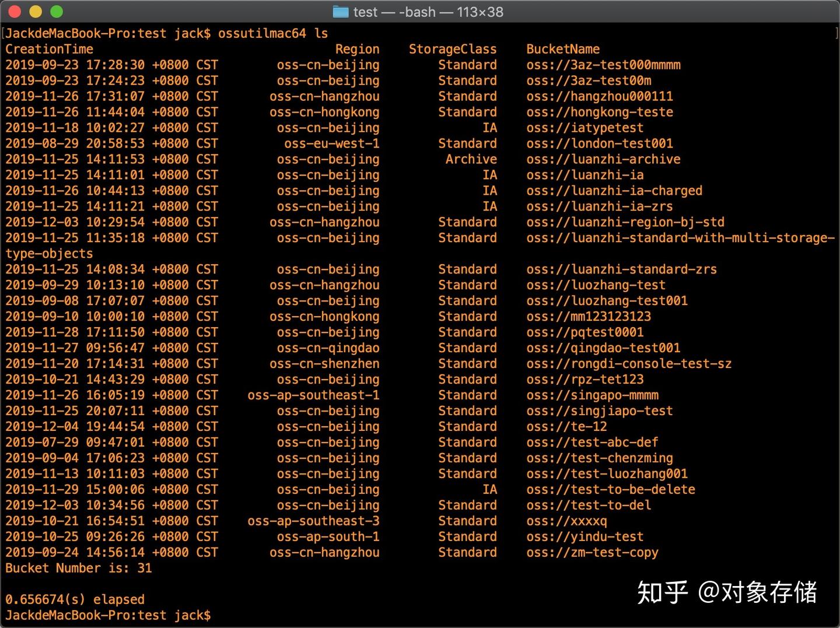Click bucket oss://zm-test-copy

pos(592,552)
